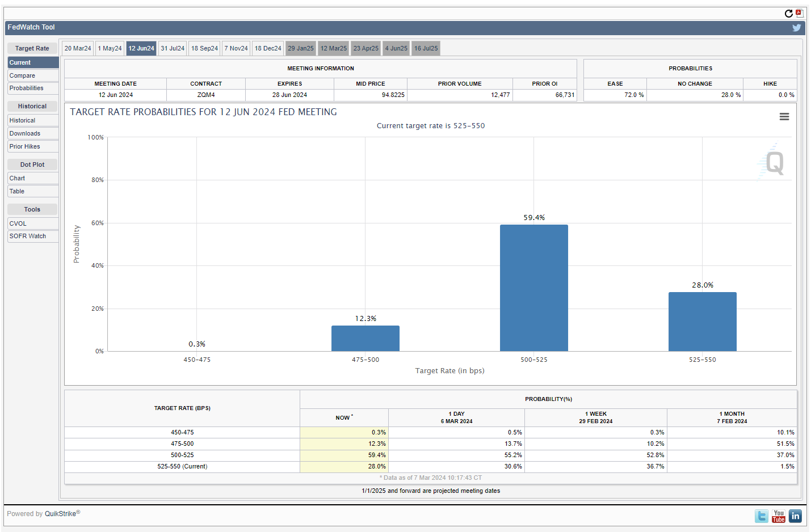Select the 29 Jan25 projected meeting tab

[300, 48]
